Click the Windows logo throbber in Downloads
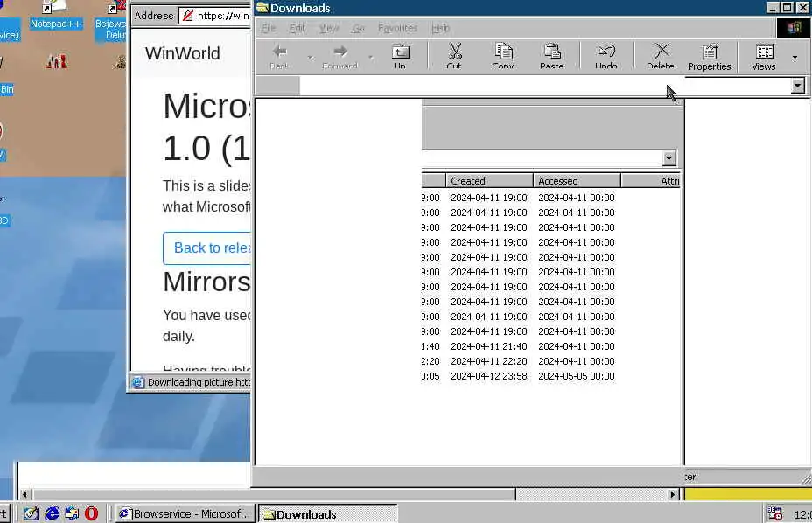This screenshot has height=523, width=812. [793, 28]
